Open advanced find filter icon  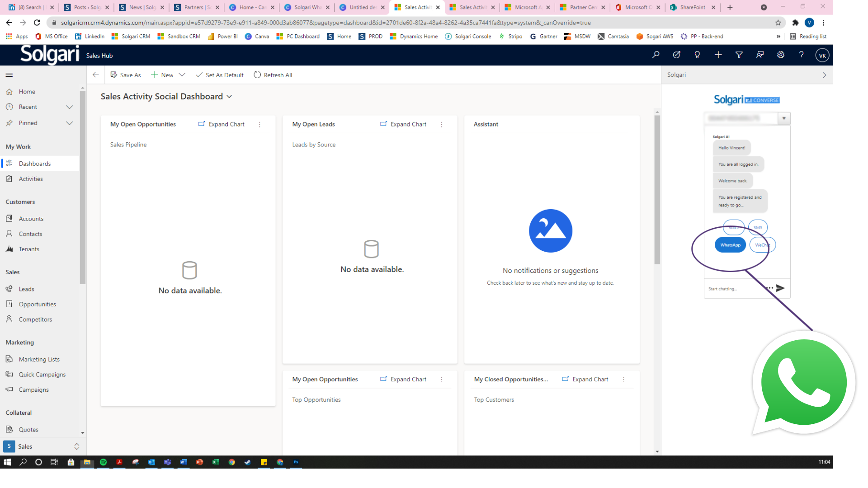coord(739,55)
